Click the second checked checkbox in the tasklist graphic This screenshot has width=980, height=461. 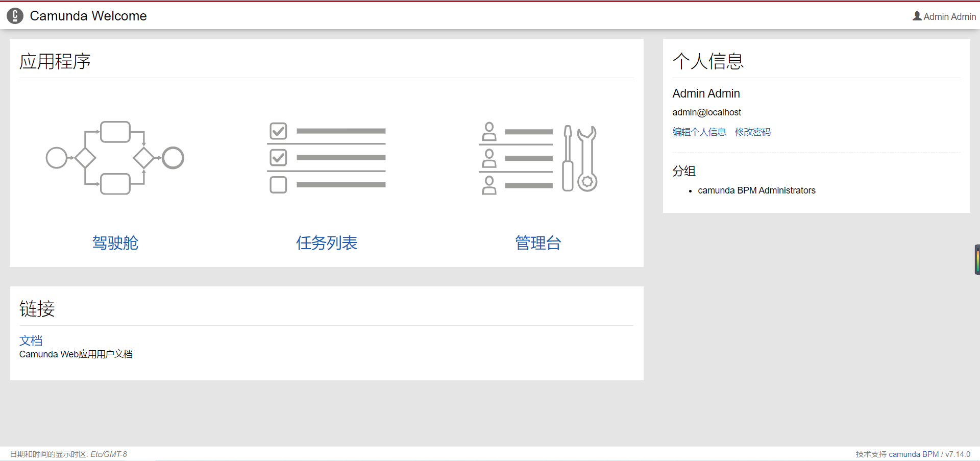tap(278, 157)
